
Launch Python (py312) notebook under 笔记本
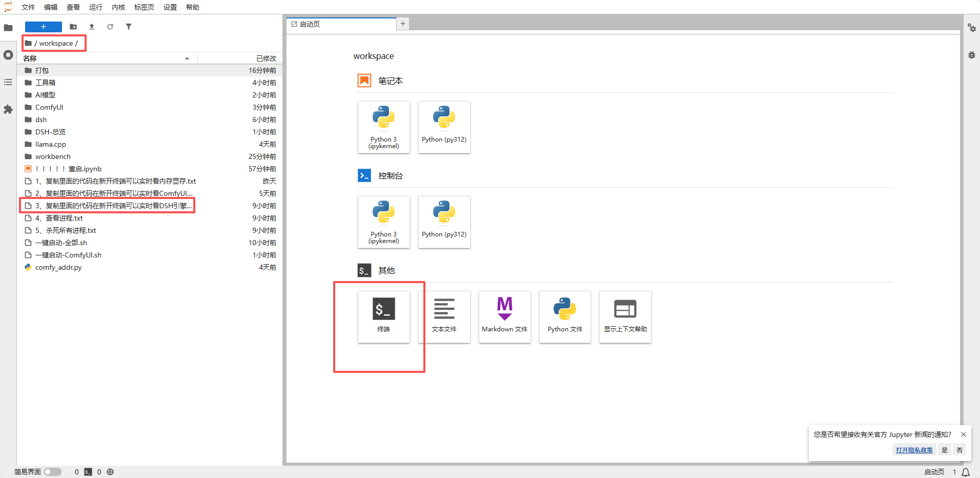444,127
